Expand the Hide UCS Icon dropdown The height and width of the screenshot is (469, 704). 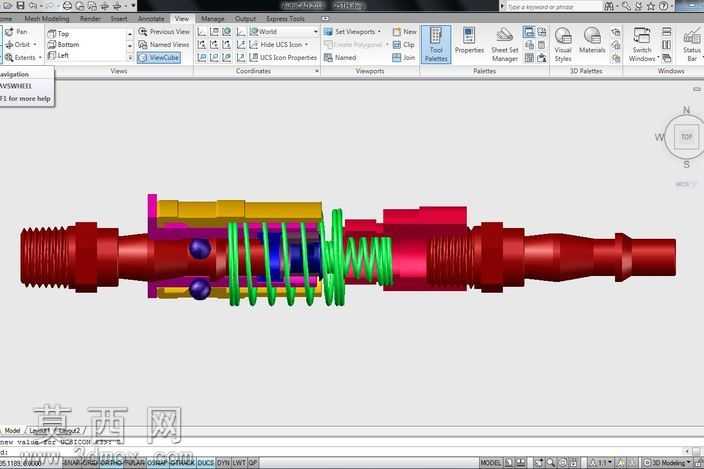pos(307,44)
